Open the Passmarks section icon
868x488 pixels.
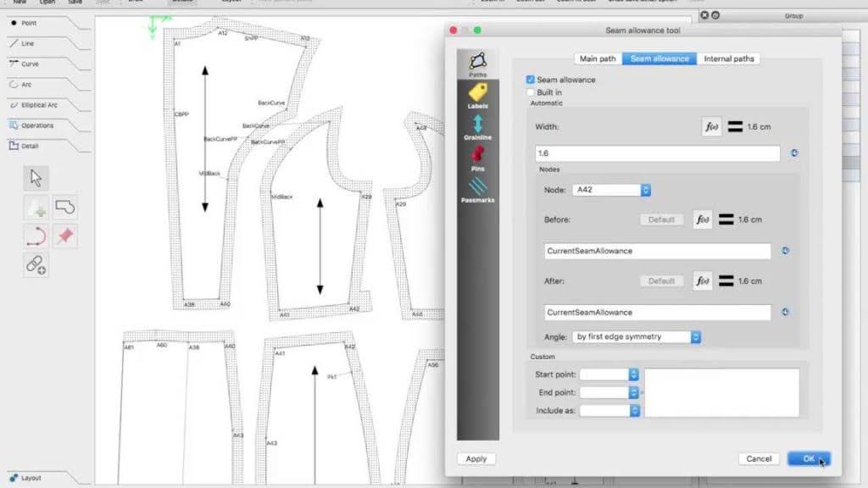[478, 190]
